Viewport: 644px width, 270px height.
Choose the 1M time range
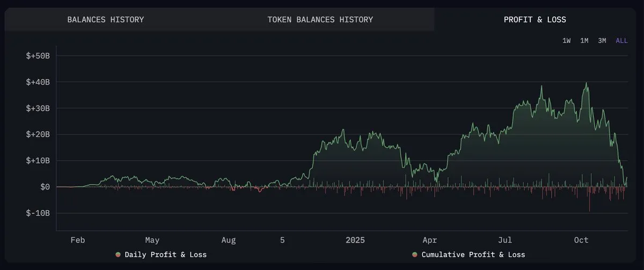click(584, 41)
